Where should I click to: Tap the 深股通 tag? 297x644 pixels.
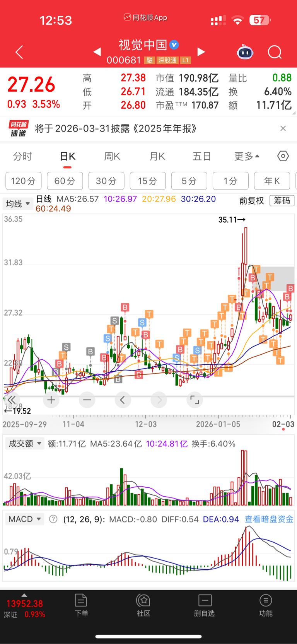167,60
